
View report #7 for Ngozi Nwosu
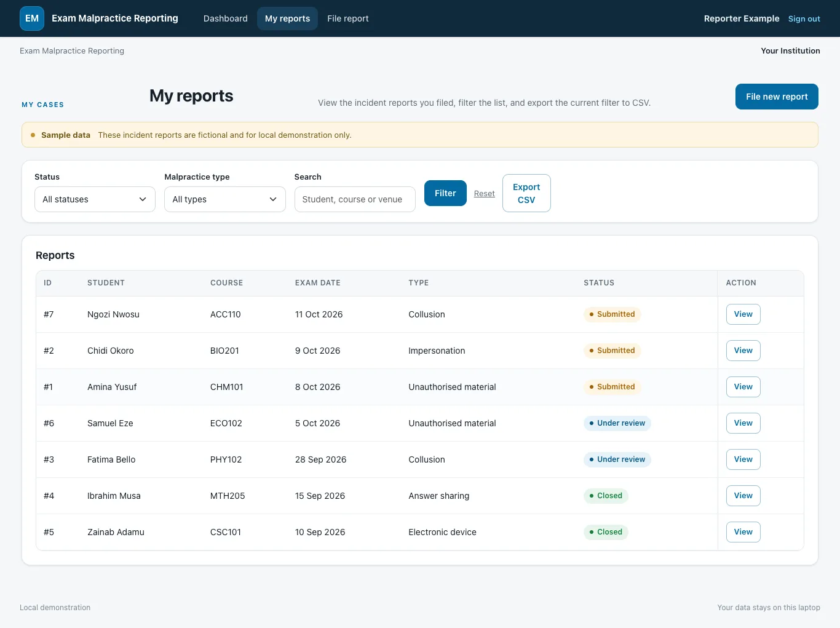pyautogui.click(x=743, y=314)
